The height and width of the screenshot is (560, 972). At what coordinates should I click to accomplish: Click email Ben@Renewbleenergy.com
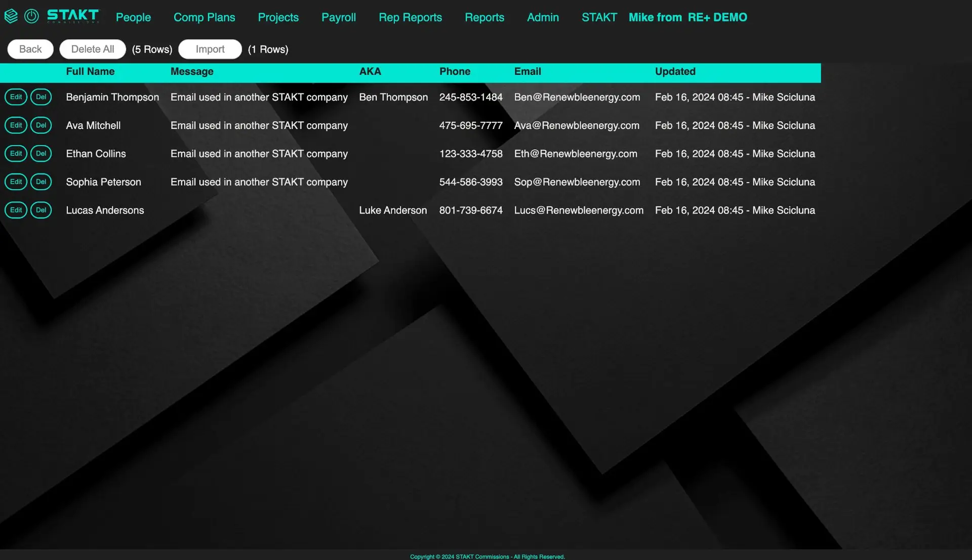pyautogui.click(x=577, y=97)
